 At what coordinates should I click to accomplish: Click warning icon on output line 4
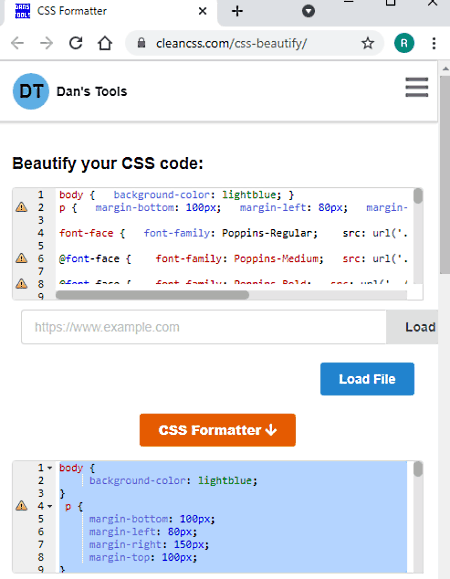[21, 506]
